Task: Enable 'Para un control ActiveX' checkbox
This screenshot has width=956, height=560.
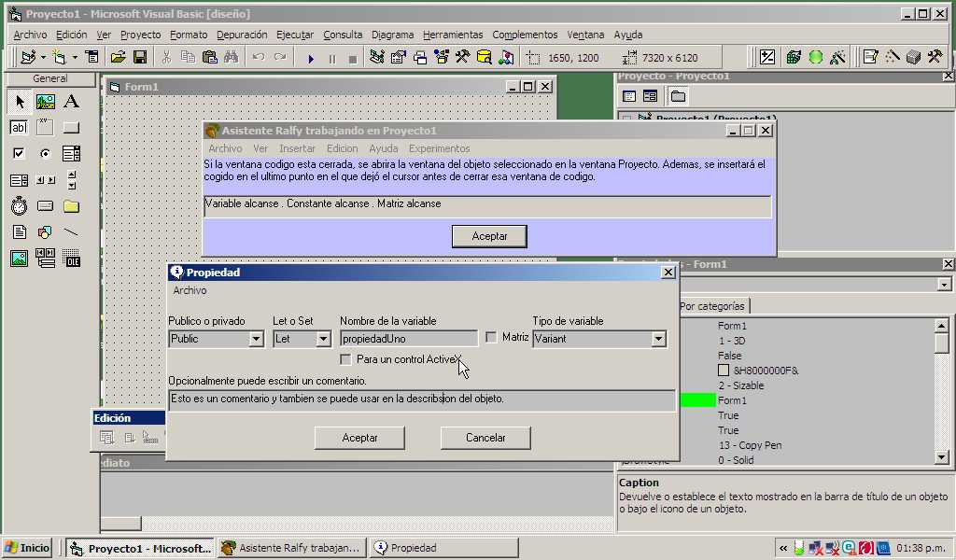Action: tap(345, 359)
